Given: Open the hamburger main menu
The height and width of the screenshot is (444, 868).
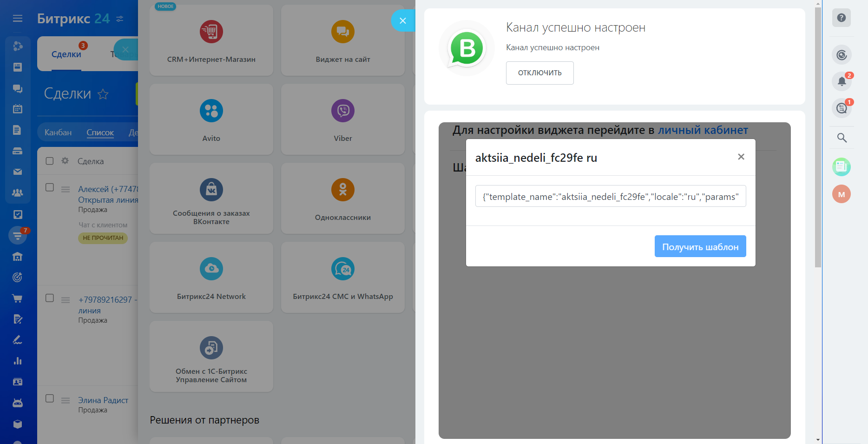Looking at the screenshot, I should 18,19.
